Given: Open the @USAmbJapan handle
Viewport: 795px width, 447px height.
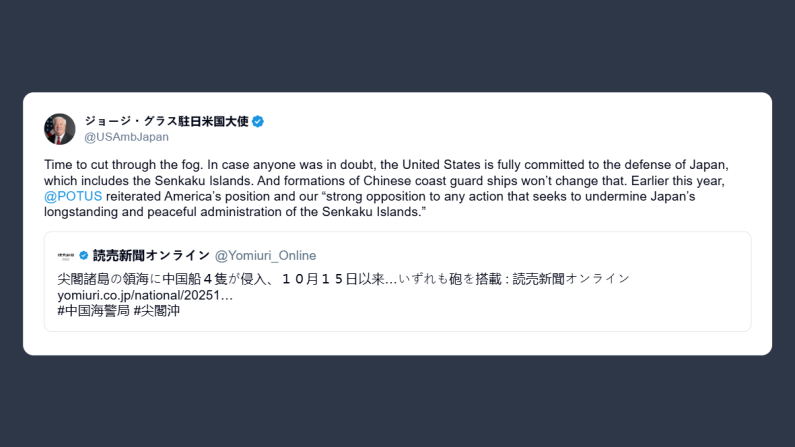Looking at the screenshot, I should click(x=126, y=137).
